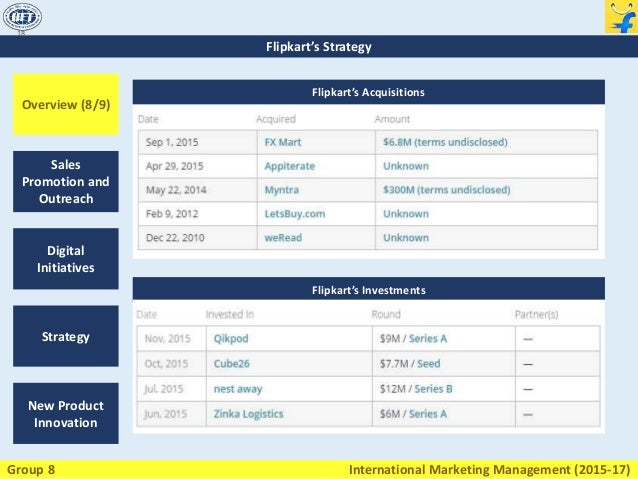This screenshot has width=638, height=479.
Task: Open New Product Innovation section
Action: [66, 413]
